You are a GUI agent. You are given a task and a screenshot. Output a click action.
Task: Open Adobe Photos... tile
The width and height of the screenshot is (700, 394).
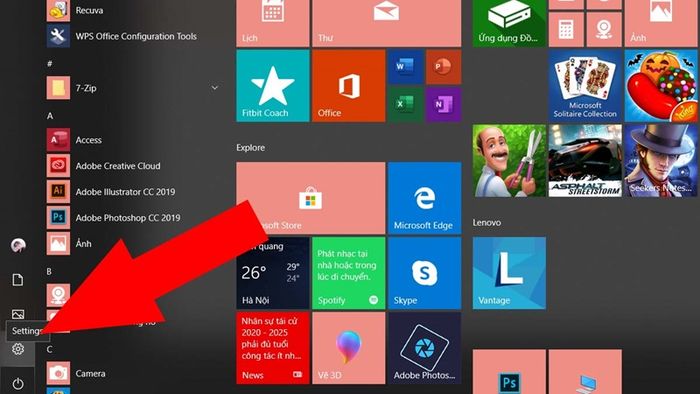click(x=425, y=348)
